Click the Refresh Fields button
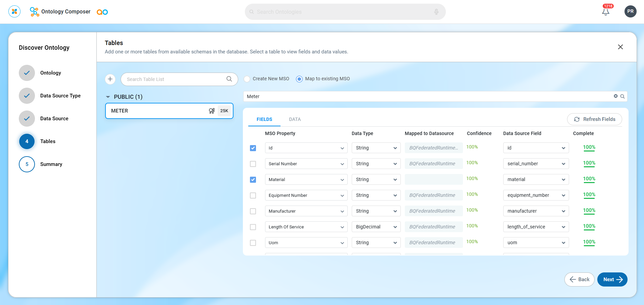Viewport: 644px width, 305px height. (594, 119)
